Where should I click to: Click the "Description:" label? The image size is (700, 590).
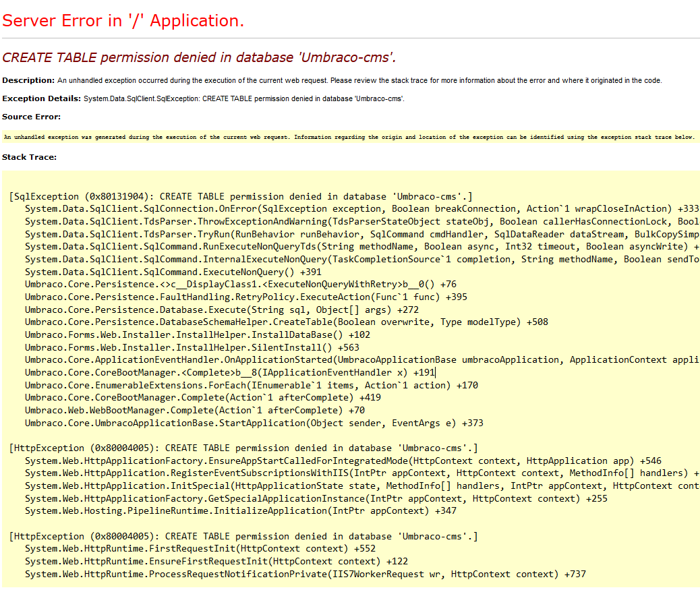pyautogui.click(x=28, y=80)
